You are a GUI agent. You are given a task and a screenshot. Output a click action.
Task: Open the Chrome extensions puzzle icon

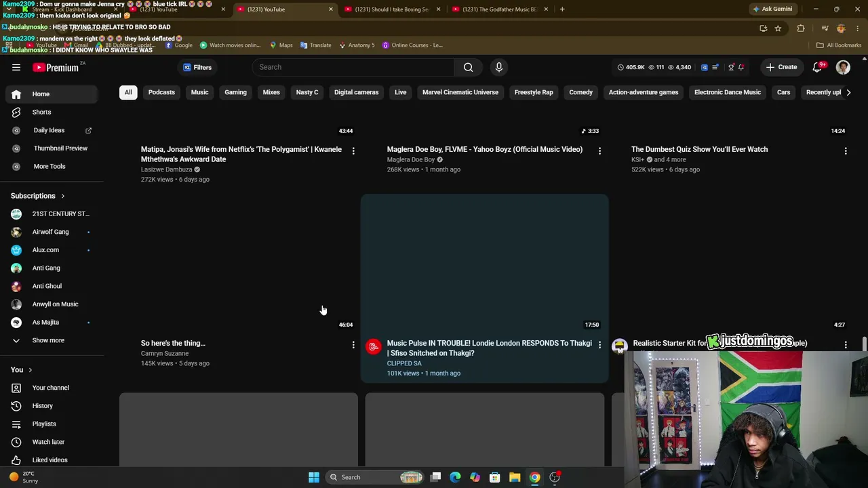[x=801, y=28]
